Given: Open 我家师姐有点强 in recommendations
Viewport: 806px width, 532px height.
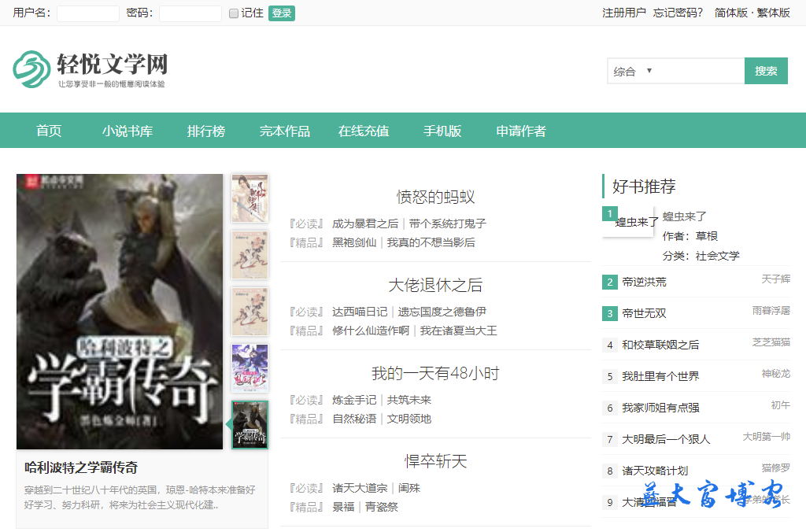Looking at the screenshot, I should 660,408.
